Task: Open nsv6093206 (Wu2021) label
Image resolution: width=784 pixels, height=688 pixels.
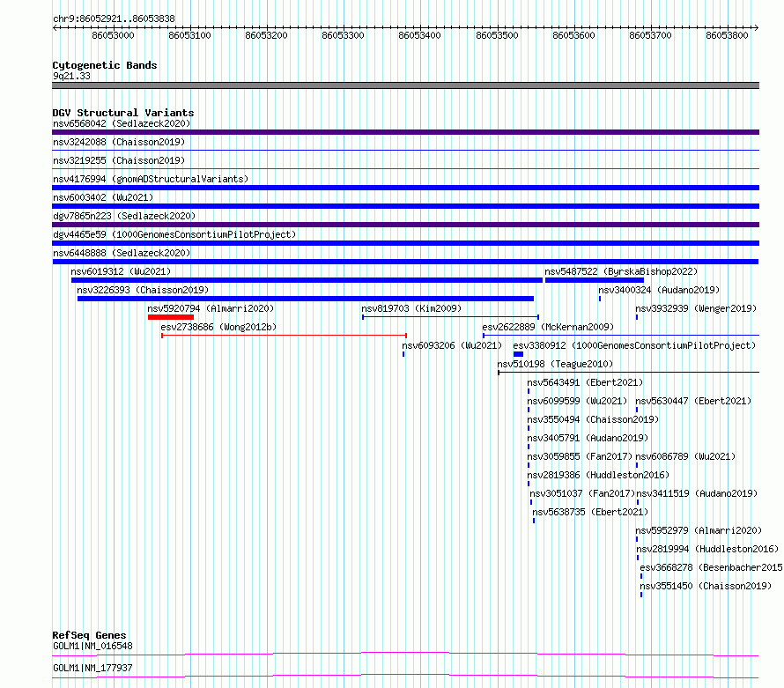Action: click(x=452, y=345)
